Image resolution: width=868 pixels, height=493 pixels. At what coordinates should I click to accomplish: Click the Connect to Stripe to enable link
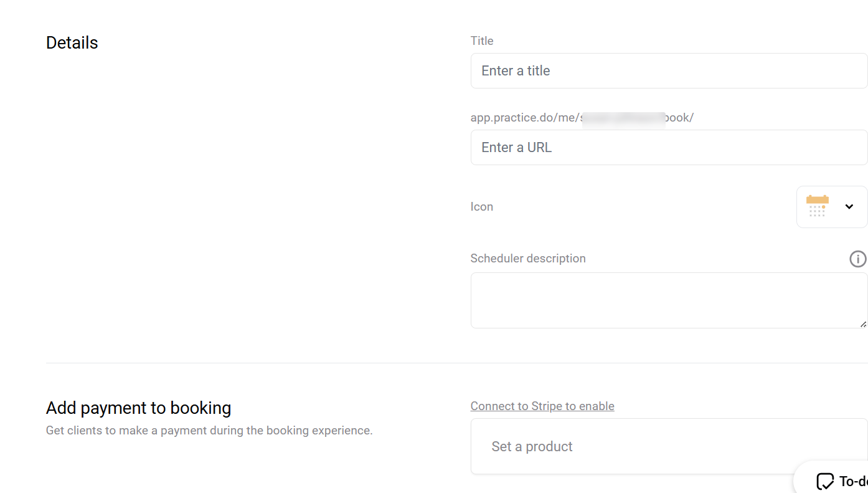click(x=542, y=406)
